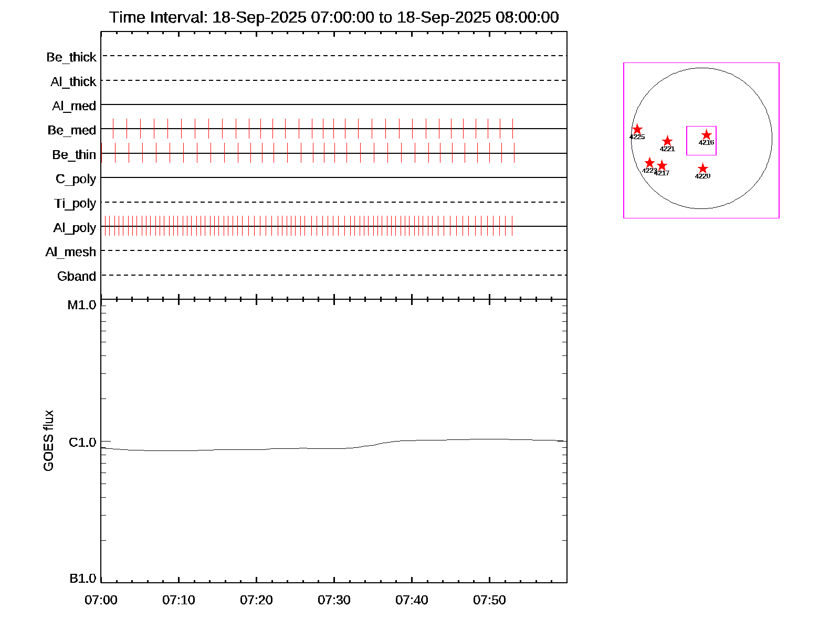Click the 07:30 time axis tick label
The width and height of the screenshot is (840, 630).
point(334,600)
